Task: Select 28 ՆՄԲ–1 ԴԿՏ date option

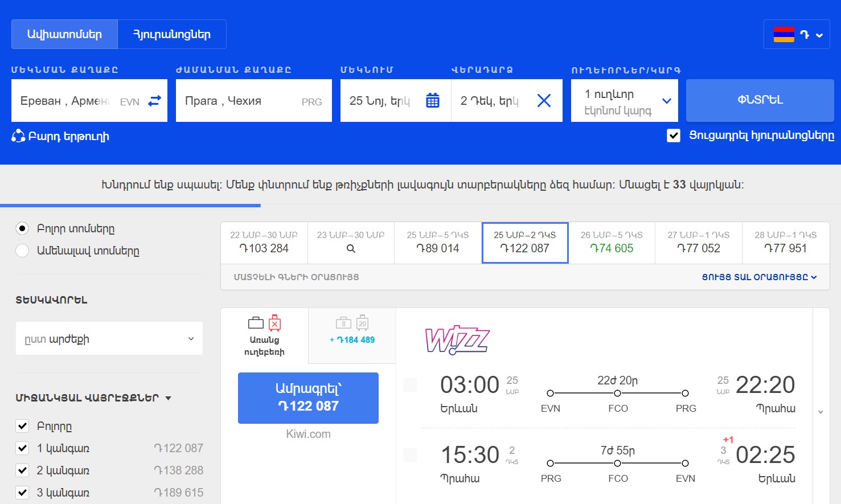Action: [786, 243]
